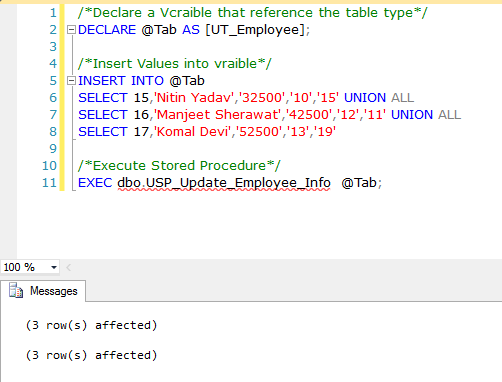Collapse the DECLARE @Tab code block

click(x=71, y=30)
